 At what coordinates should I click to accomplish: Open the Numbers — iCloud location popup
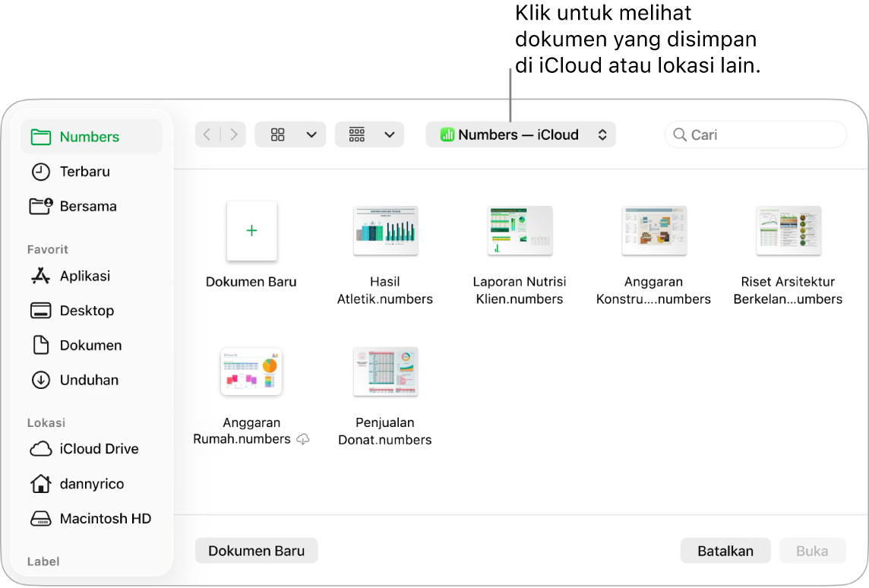(520, 134)
